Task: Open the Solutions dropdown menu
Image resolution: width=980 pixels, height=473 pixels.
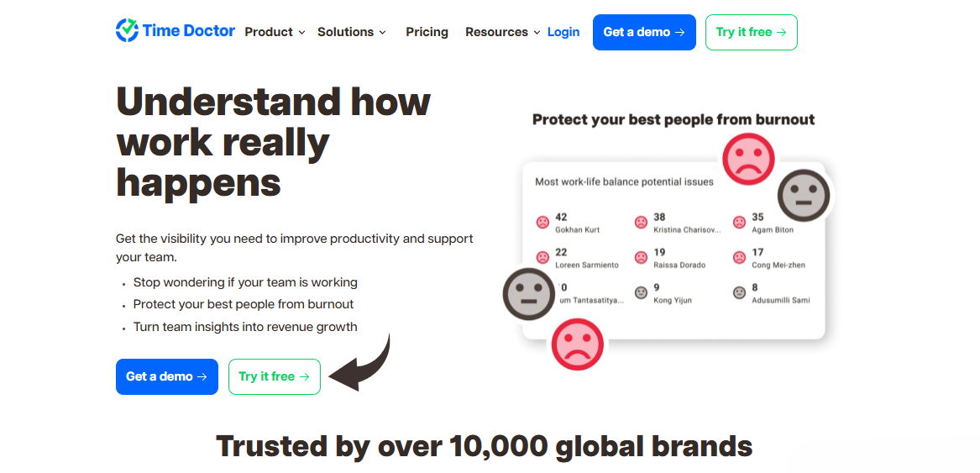Action: point(351,32)
